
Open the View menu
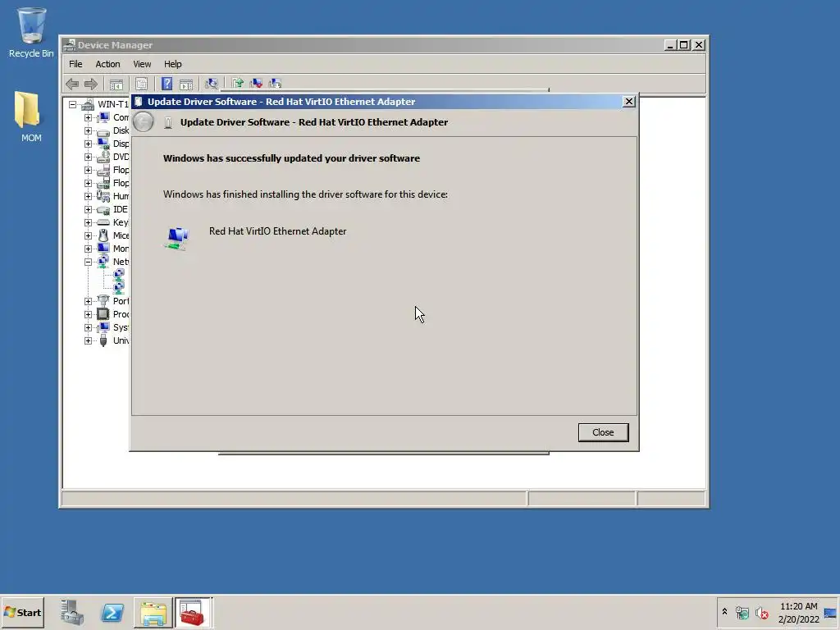click(x=142, y=64)
